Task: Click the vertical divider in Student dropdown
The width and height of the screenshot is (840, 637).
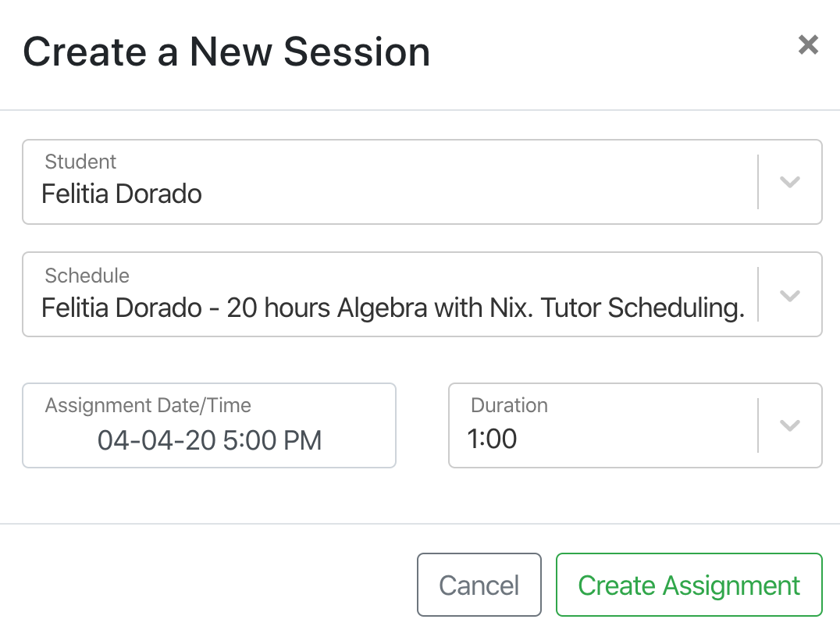Action: pos(758,182)
